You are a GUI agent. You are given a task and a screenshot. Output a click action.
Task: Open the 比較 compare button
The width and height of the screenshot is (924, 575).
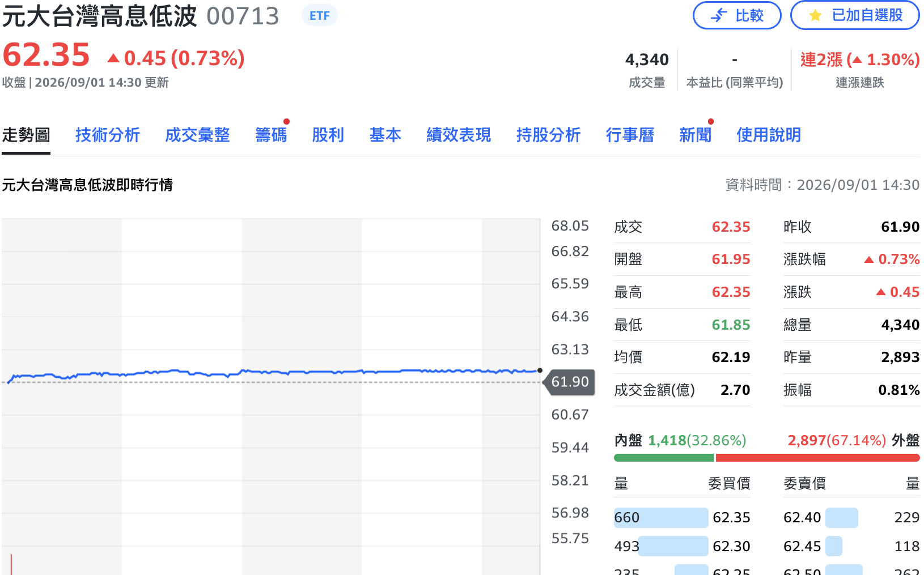pyautogui.click(x=737, y=15)
